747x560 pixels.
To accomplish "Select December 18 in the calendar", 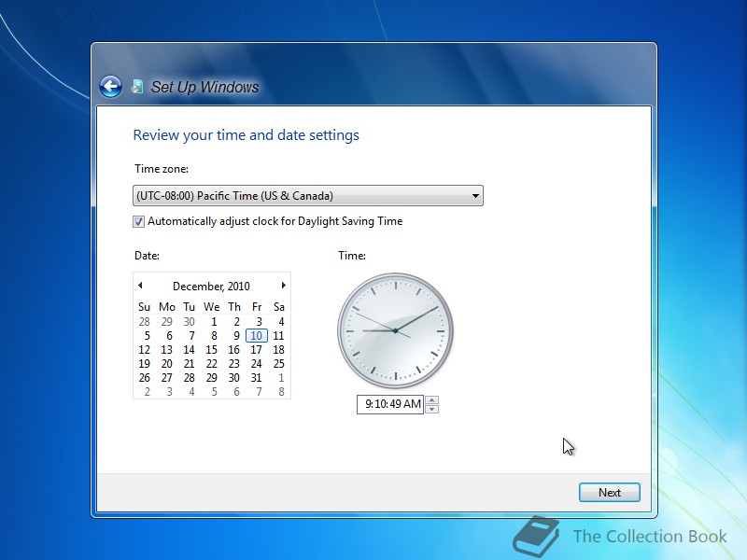I will coord(278,350).
